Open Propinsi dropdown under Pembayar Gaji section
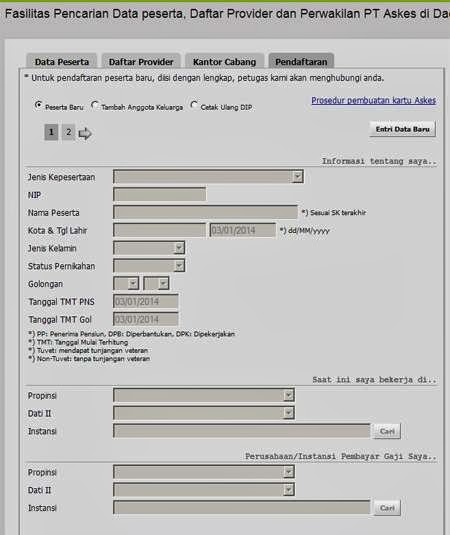The image size is (450, 535). click(x=204, y=472)
